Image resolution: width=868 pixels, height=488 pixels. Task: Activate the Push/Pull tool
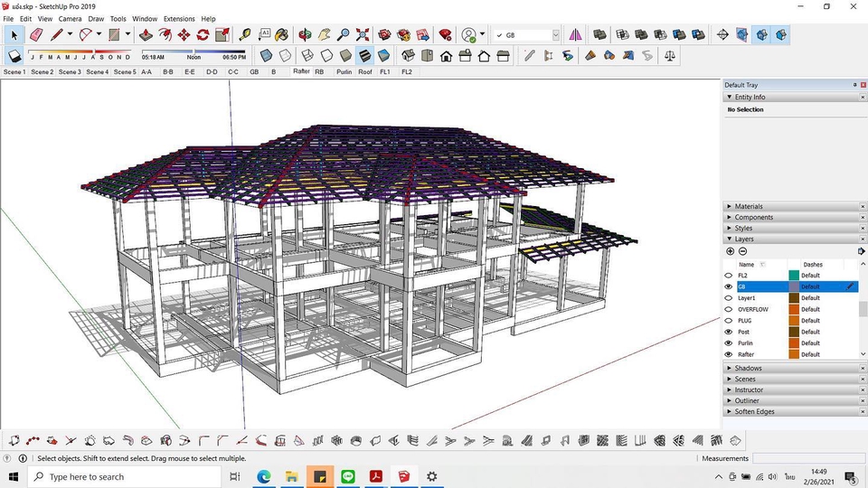point(146,35)
